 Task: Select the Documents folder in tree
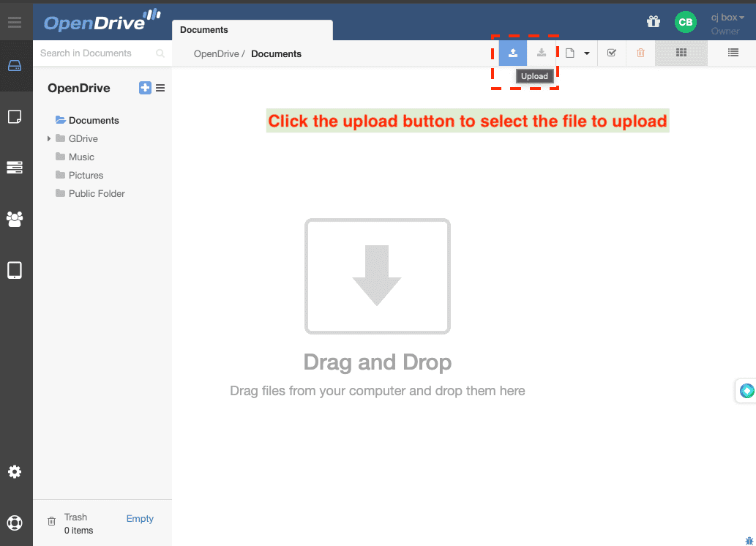[87, 120]
